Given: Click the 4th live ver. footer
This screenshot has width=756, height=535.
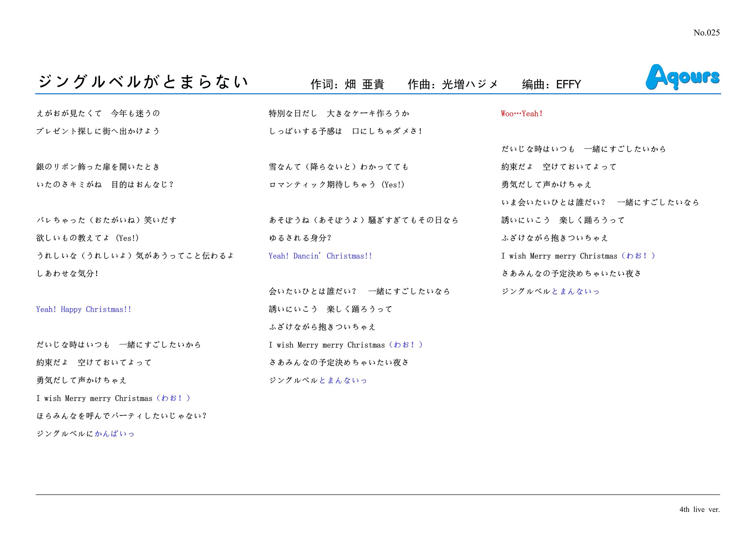Looking at the screenshot, I should click(699, 509).
